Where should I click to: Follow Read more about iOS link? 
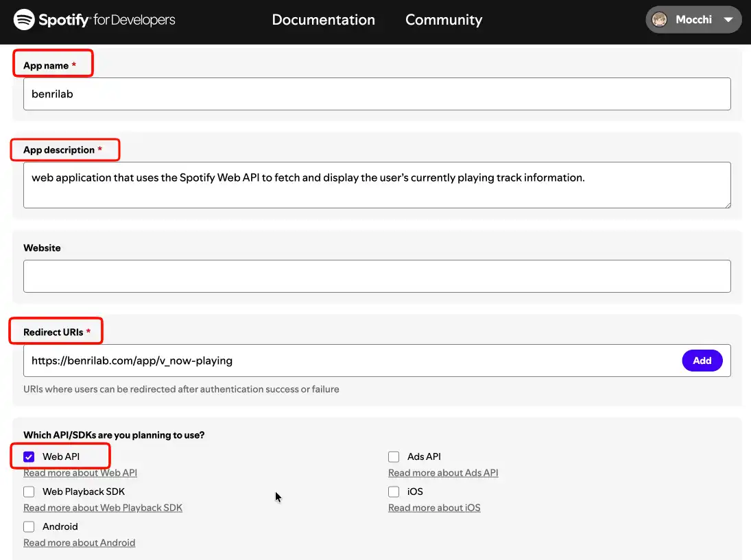pyautogui.click(x=434, y=508)
